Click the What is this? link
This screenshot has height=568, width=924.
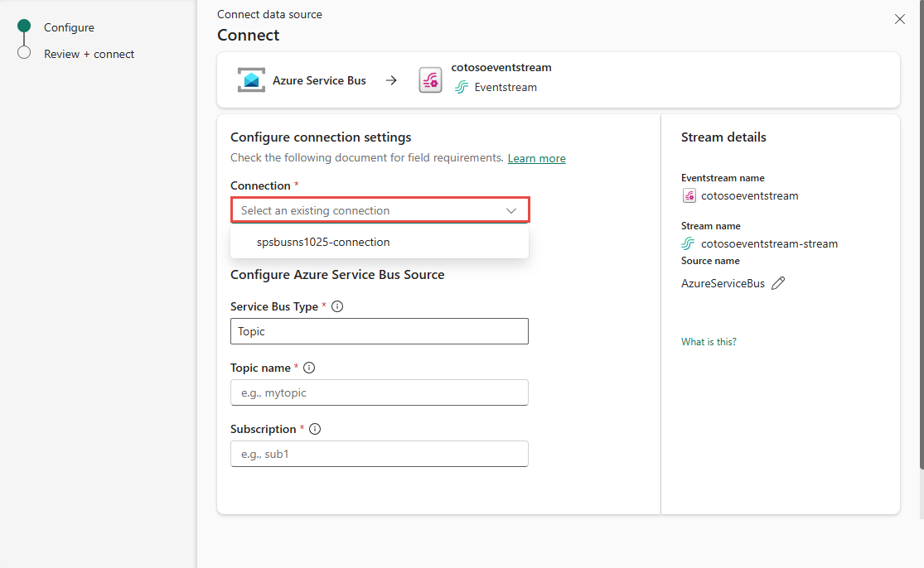[709, 342]
